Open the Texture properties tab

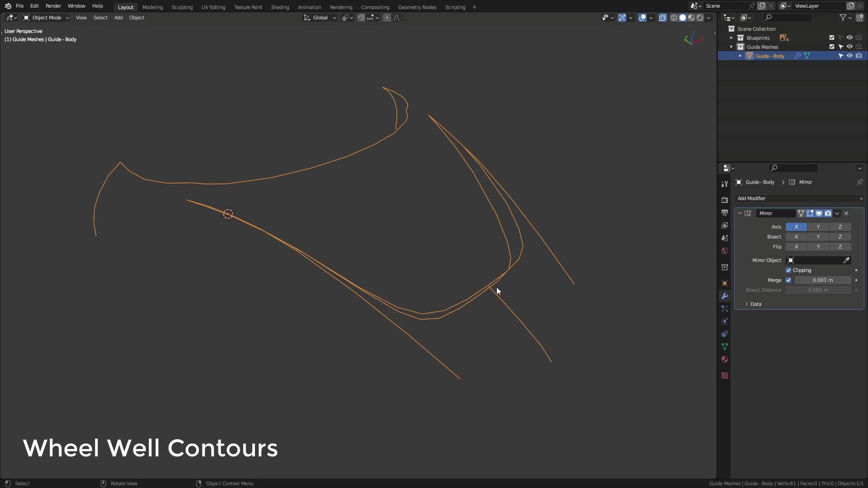click(x=725, y=375)
